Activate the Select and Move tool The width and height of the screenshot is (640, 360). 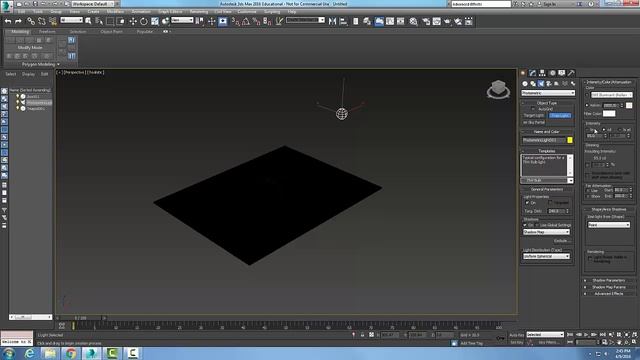tap(133, 21)
